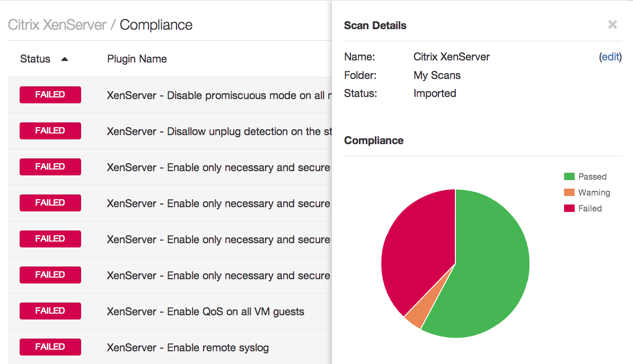Sort by Plugin Name column header
Image resolution: width=633 pixels, height=364 pixels.
click(x=137, y=59)
